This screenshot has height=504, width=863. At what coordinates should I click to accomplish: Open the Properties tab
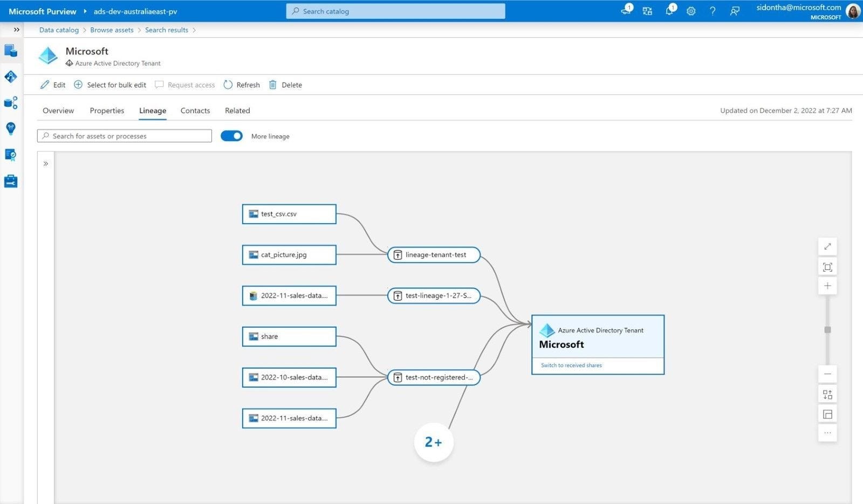coord(107,111)
